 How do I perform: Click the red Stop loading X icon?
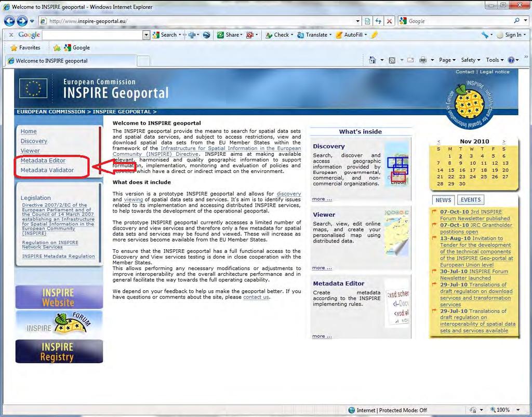pos(389,21)
